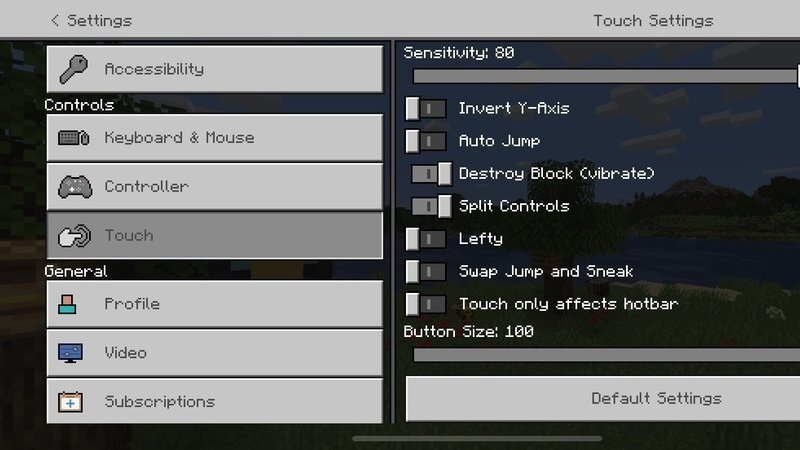The height and width of the screenshot is (450, 800).
Task: Enable the Lefty switch
Action: tap(426, 239)
